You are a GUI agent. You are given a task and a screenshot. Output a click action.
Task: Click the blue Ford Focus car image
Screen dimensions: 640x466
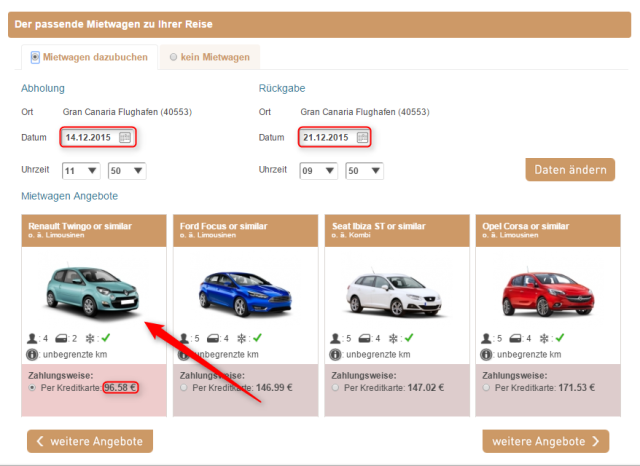click(x=245, y=294)
